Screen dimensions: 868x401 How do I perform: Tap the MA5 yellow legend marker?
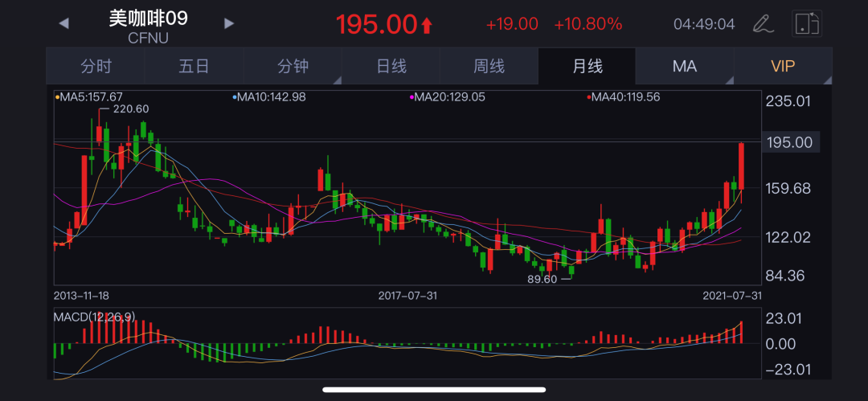point(57,97)
